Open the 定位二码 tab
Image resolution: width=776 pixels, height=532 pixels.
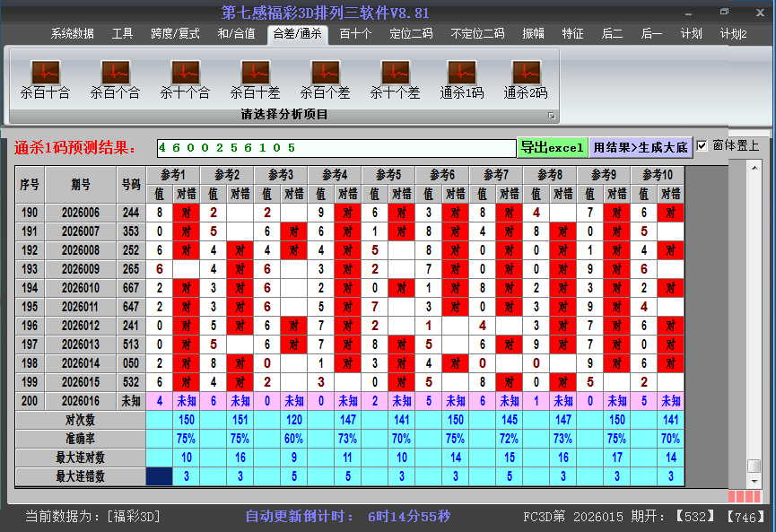coord(411,34)
